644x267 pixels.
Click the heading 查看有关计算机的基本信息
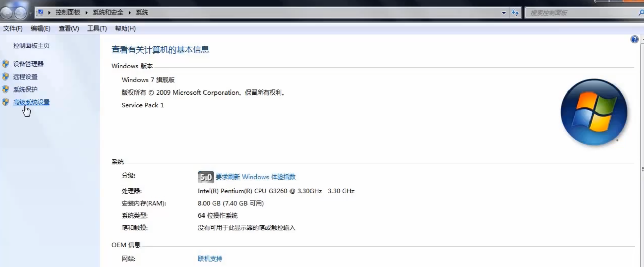(x=160, y=50)
